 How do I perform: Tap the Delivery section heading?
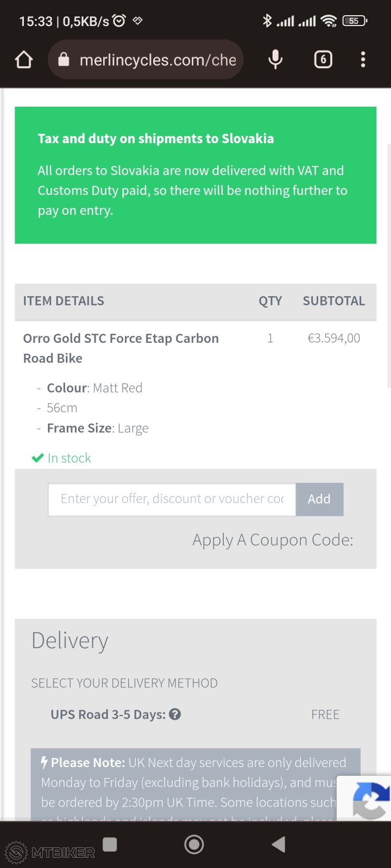70,641
